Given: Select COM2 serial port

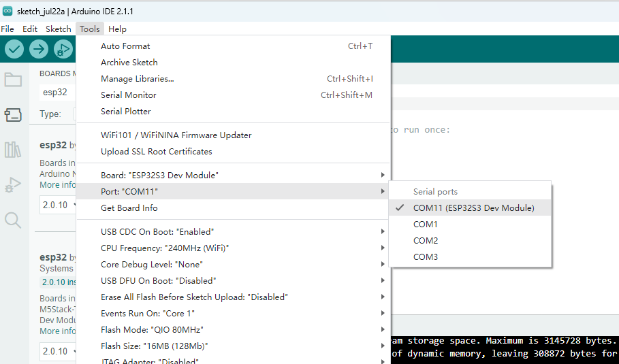Looking at the screenshot, I should pyautogui.click(x=470, y=241).
